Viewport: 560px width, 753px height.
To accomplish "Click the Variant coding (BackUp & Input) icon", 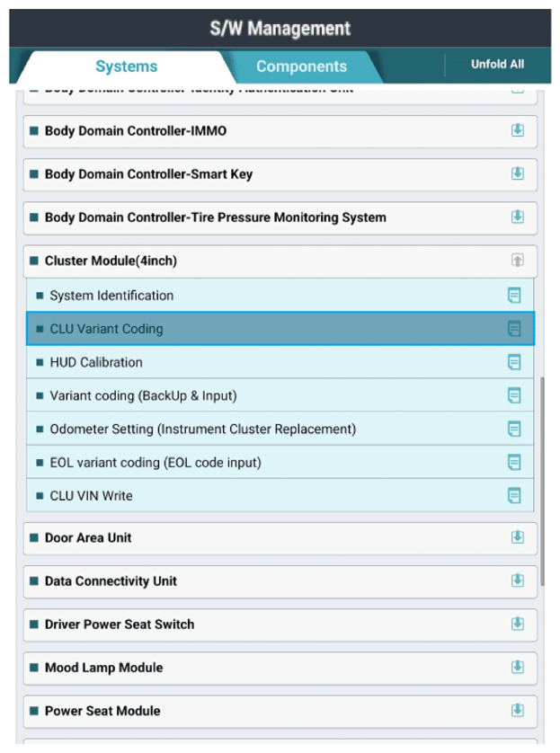I will click(514, 395).
